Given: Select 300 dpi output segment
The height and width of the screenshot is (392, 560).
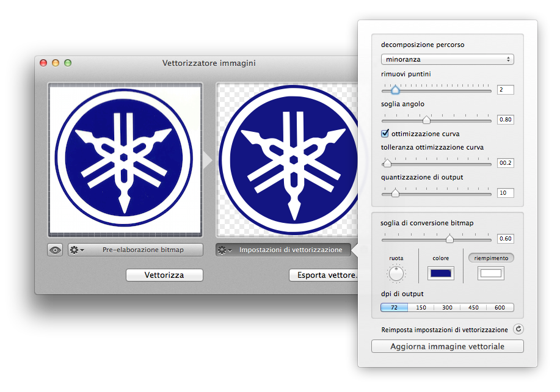Looking at the screenshot, I should [447, 308].
